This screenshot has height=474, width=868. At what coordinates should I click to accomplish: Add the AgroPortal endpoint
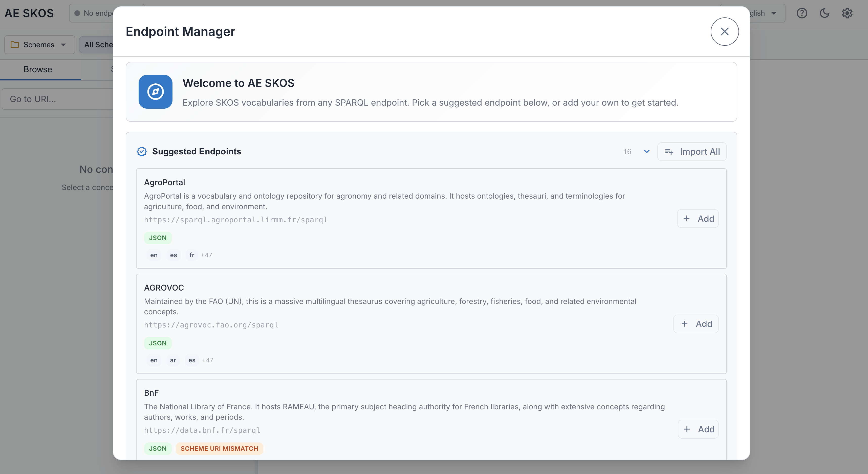698,219
